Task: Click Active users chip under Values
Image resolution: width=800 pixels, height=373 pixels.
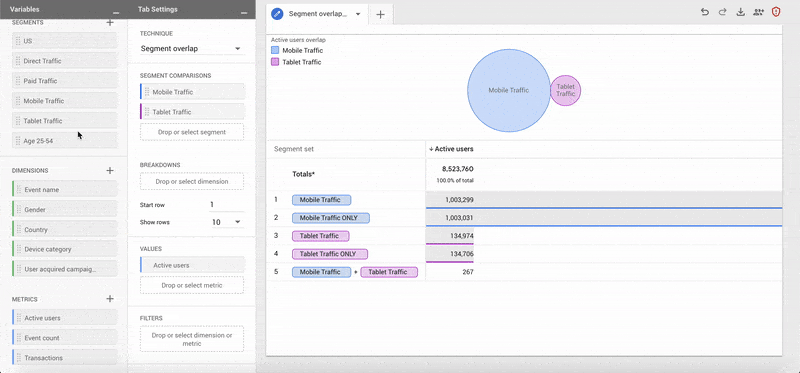Action: click(192, 265)
